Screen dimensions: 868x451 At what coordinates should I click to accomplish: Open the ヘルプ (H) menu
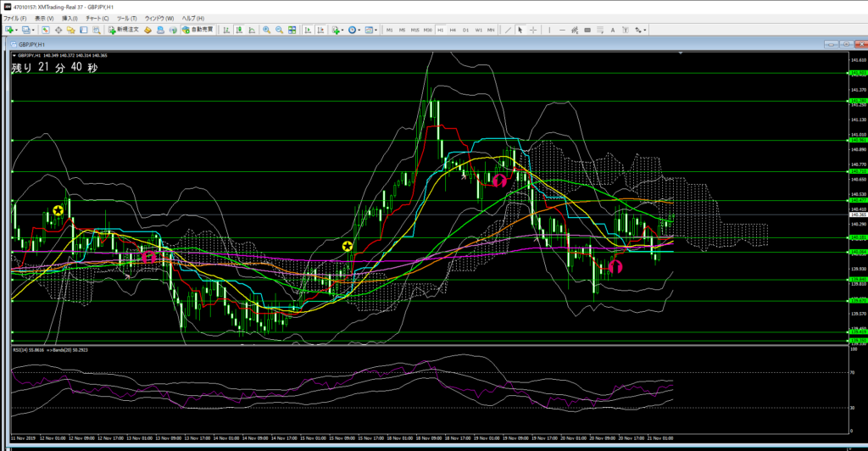coord(193,19)
